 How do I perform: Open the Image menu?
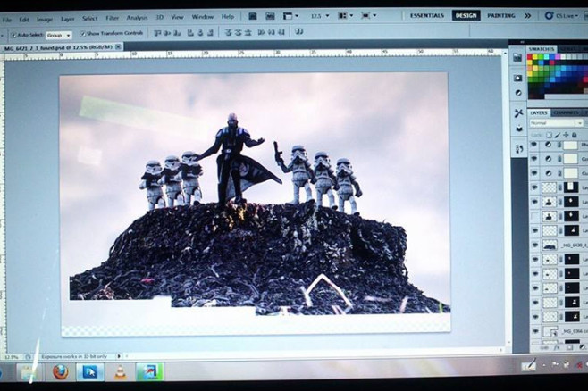45,19
